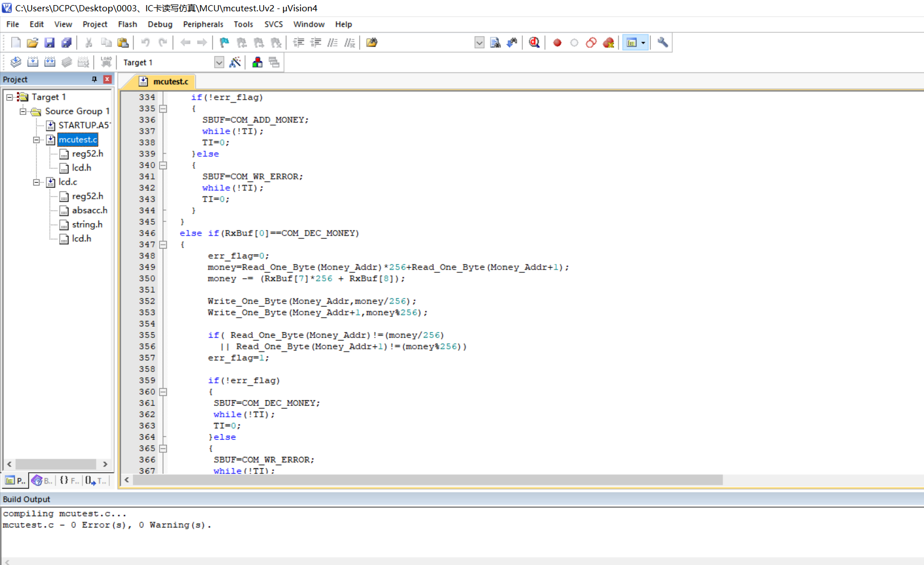Select lcd.h under lcd.c

(x=81, y=238)
